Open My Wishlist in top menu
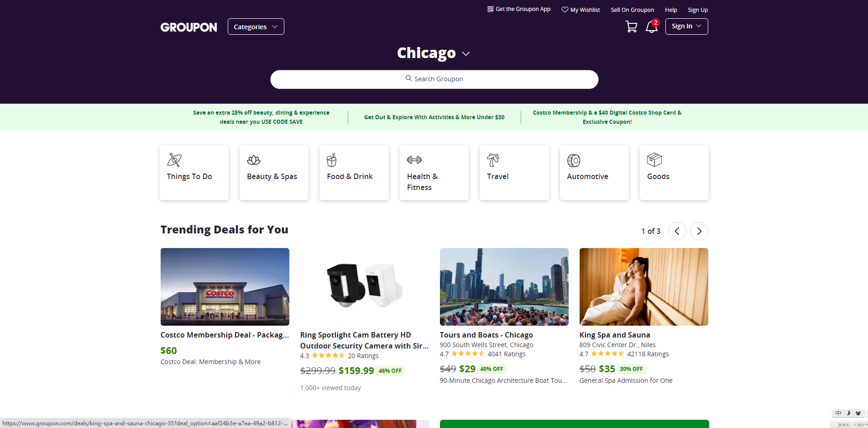Image resolution: width=868 pixels, height=428 pixels. (x=580, y=10)
